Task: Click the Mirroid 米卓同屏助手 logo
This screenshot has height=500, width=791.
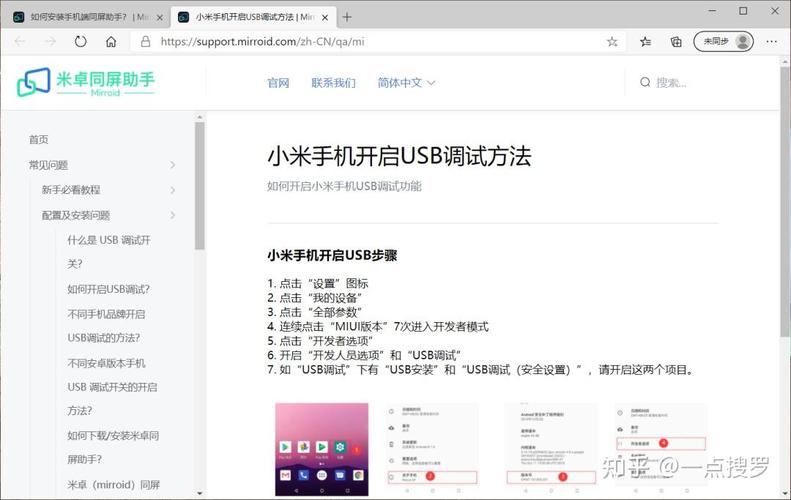Action: pyautogui.click(x=86, y=82)
